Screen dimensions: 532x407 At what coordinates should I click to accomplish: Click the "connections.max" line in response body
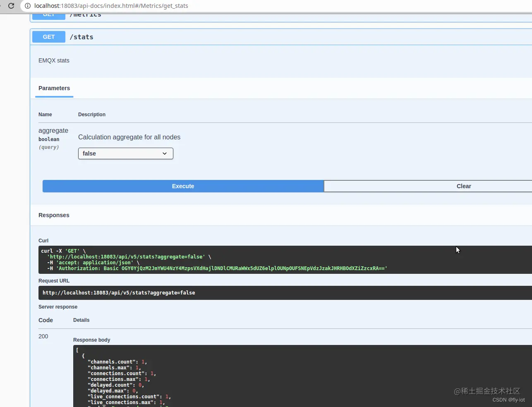(119, 379)
